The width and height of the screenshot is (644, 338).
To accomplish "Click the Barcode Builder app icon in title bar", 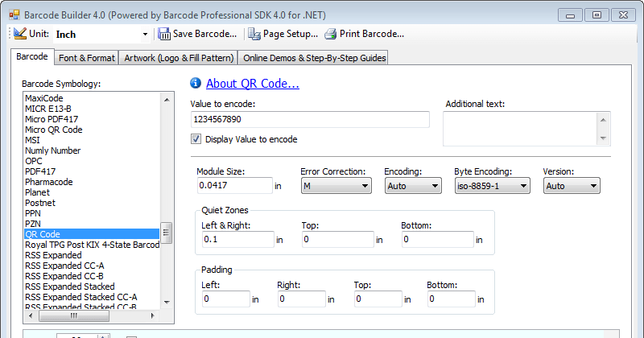I will coord(14,14).
